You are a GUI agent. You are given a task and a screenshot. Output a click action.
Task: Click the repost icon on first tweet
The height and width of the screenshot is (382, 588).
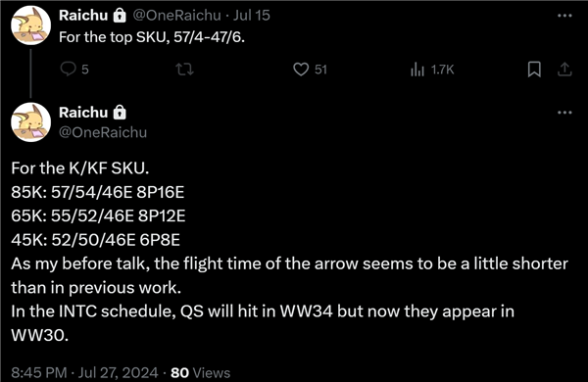pyautogui.click(x=185, y=70)
